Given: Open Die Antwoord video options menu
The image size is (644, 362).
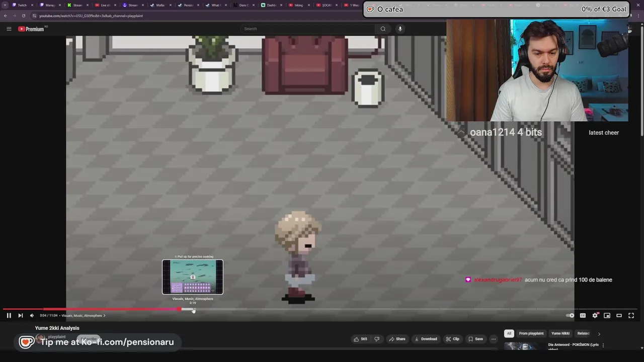Looking at the screenshot, I should click(x=603, y=345).
